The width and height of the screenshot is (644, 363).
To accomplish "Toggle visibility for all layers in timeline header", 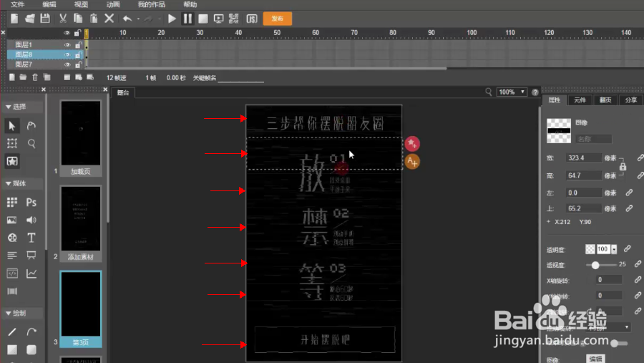I will click(x=67, y=33).
